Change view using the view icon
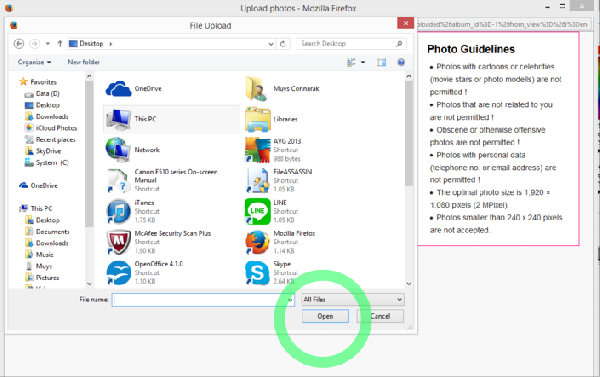Viewport: 600px width, 377px height. [351, 62]
